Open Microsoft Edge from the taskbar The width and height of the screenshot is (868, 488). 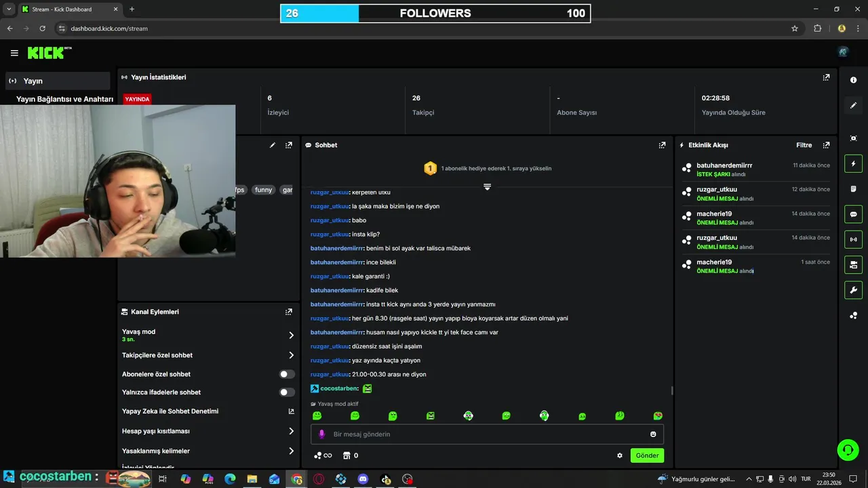230,479
